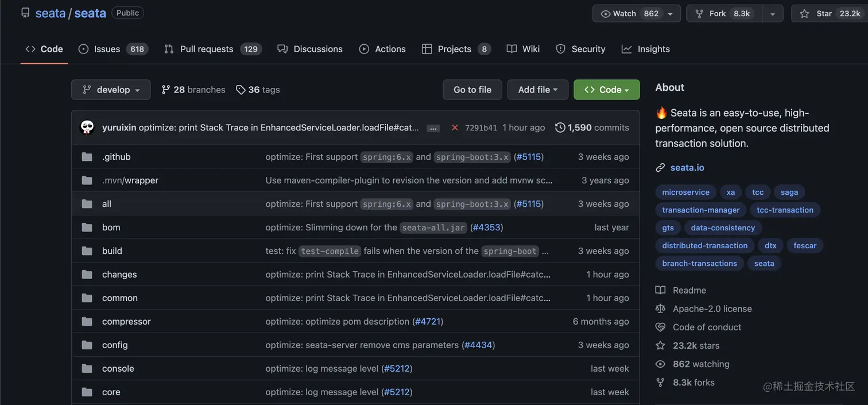The width and height of the screenshot is (868, 405).
Task: Star the repository
Action: click(830, 14)
